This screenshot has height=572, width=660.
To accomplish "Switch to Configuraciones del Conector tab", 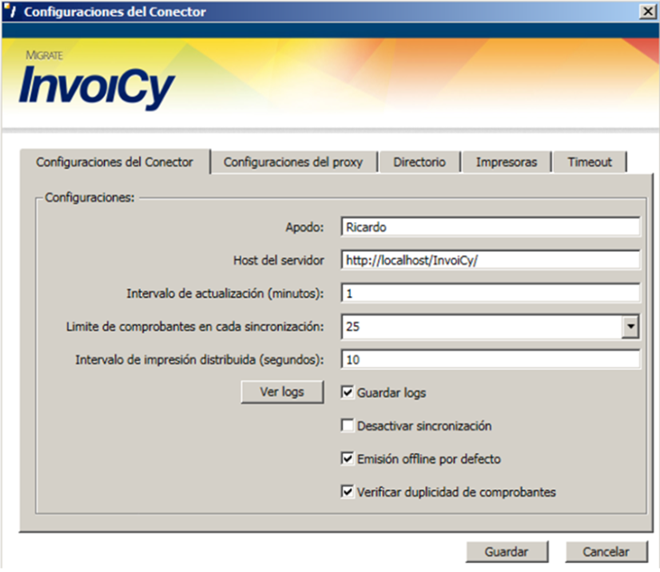I will point(115,162).
